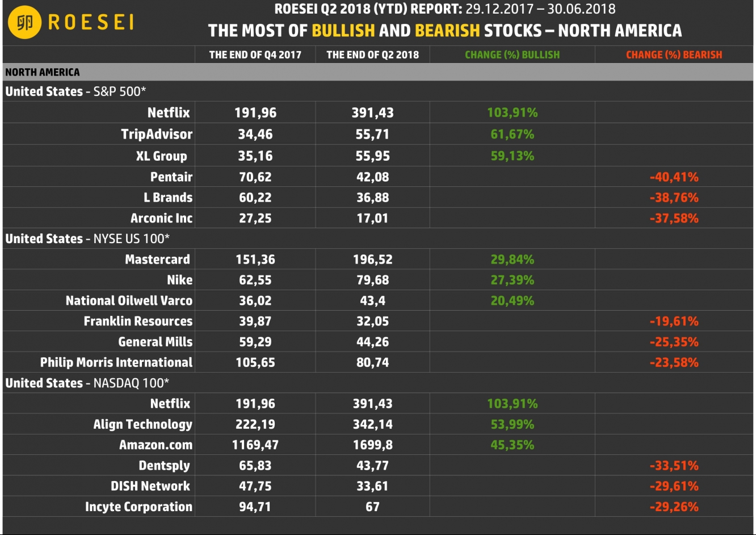Click the DISH Network row name
Image resolution: width=756 pixels, height=535 pixels.
(150, 486)
